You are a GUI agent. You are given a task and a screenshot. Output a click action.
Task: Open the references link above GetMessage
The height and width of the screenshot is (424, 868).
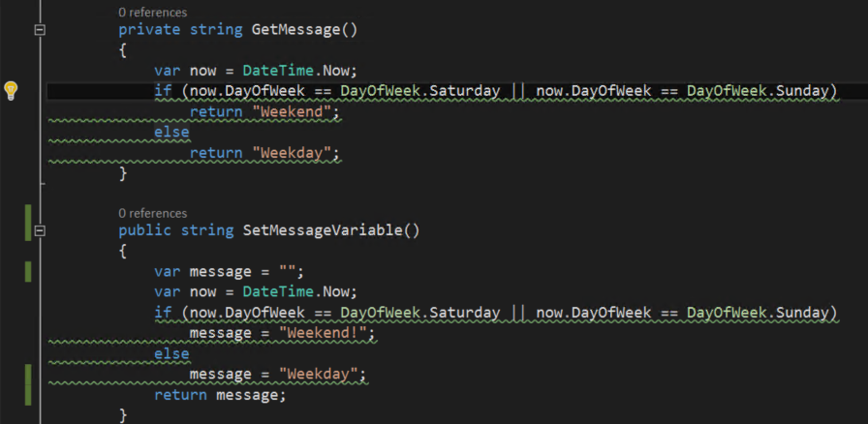tap(152, 12)
